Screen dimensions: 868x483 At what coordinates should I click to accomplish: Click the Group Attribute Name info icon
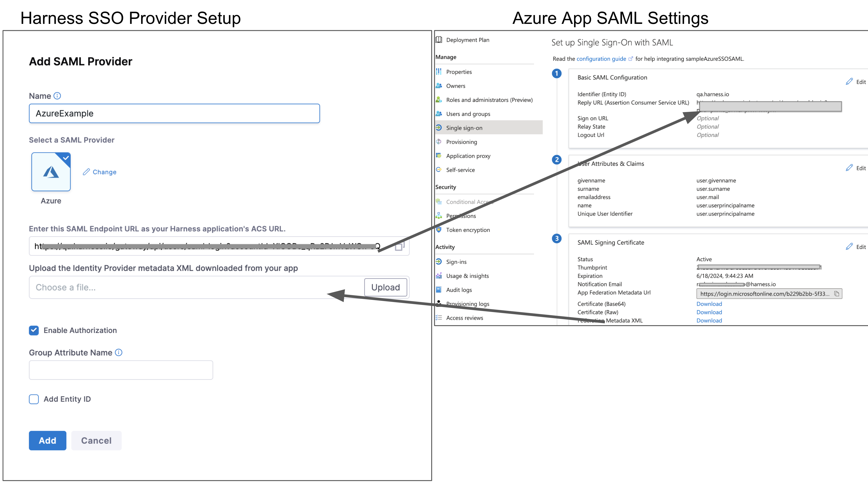pyautogui.click(x=119, y=352)
